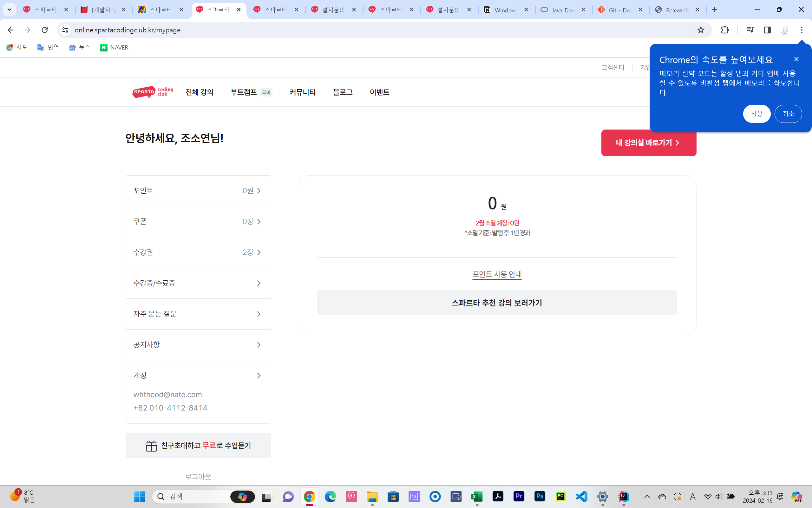Reload the current page
Viewport: 812px width, 508px height.
pos(45,30)
